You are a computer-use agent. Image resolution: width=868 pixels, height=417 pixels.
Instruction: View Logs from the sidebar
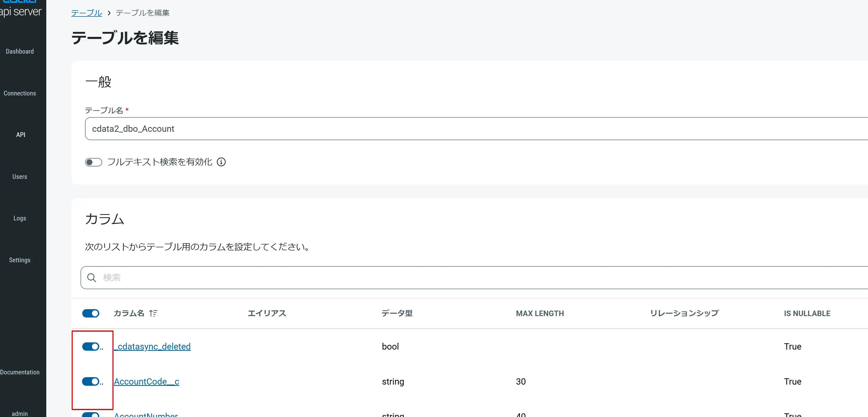[20, 218]
